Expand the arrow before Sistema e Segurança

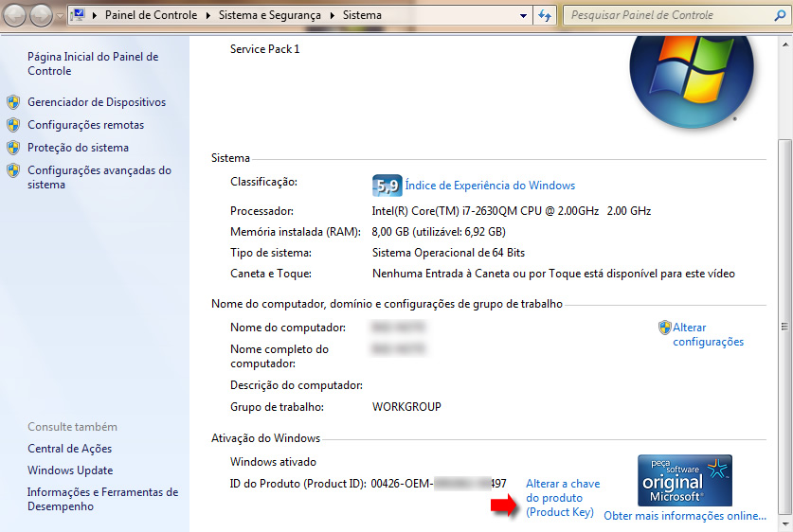(208, 16)
